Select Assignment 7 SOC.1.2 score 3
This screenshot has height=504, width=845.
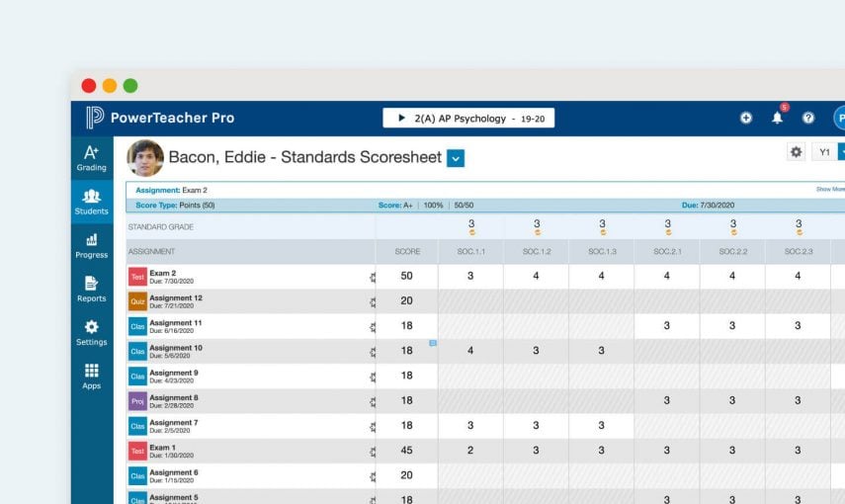(536, 425)
